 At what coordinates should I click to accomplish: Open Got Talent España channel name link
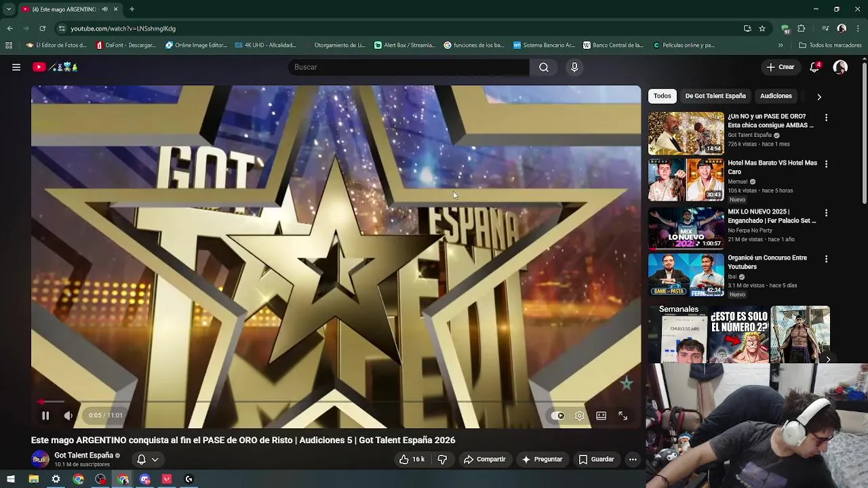[83, 455]
